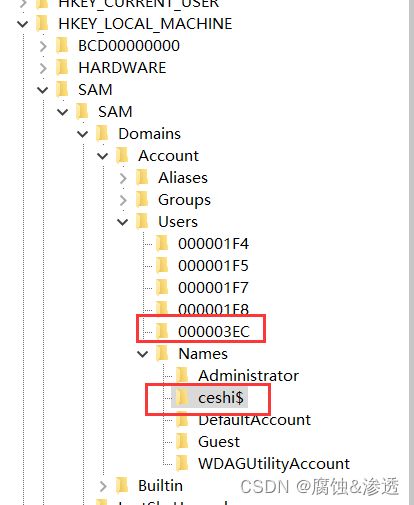This screenshot has width=414, height=505.
Task: Expand the HARDWARE key
Action: coord(43,68)
